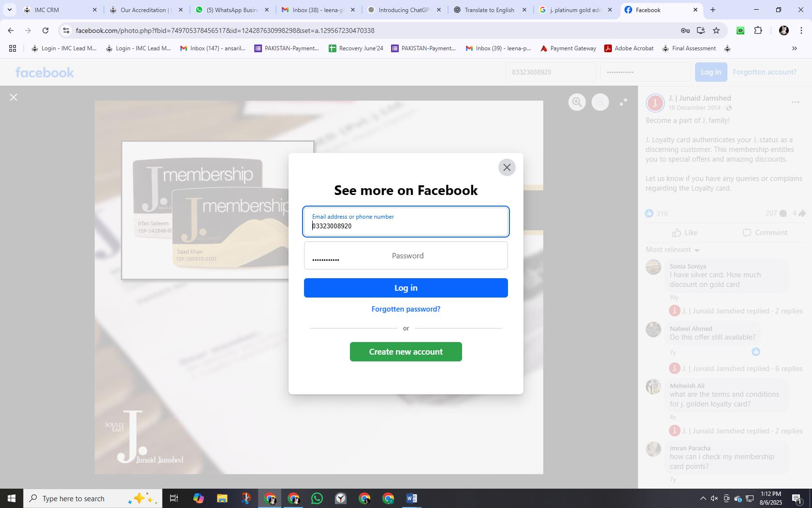Image resolution: width=812 pixels, height=508 pixels.
Task: Close the See more on Facebook dialog
Action: pos(507,167)
